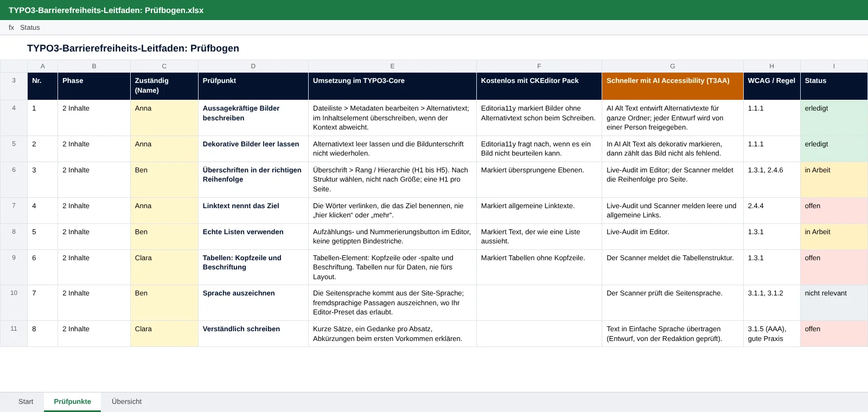The width and height of the screenshot is (868, 412).
Task: Select WCAG cell '2.4.4'
Action: pos(771,210)
